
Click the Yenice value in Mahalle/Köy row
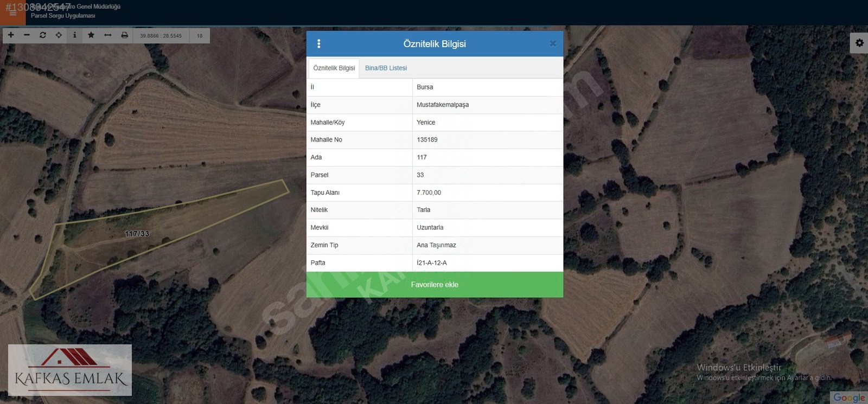click(426, 123)
